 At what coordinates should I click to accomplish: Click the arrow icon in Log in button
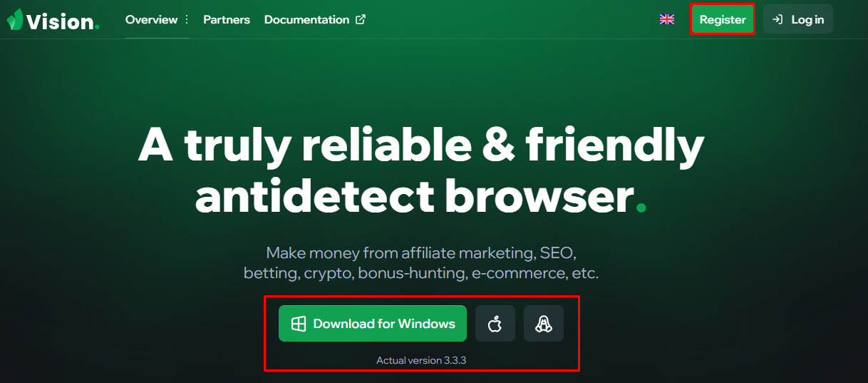point(777,20)
